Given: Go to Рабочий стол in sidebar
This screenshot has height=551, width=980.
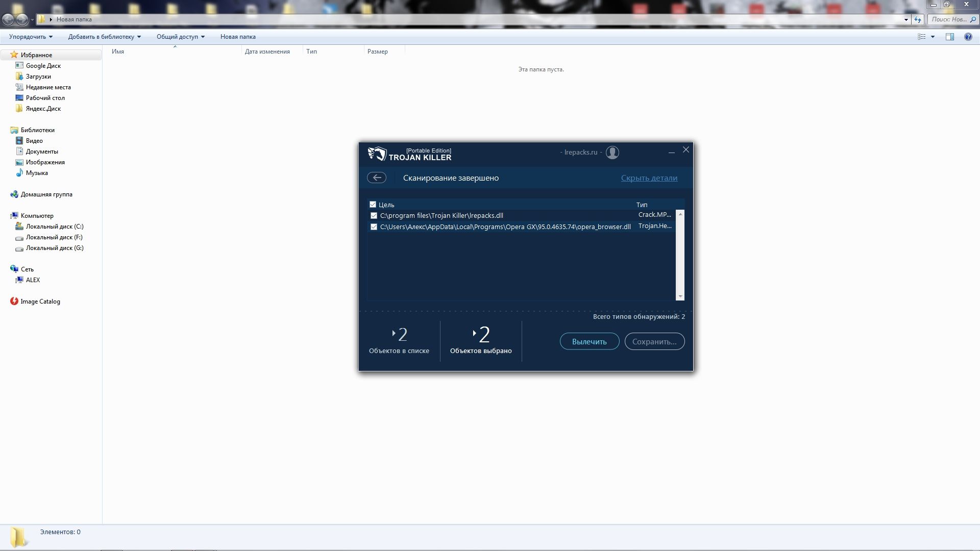Looking at the screenshot, I should tap(45, 98).
